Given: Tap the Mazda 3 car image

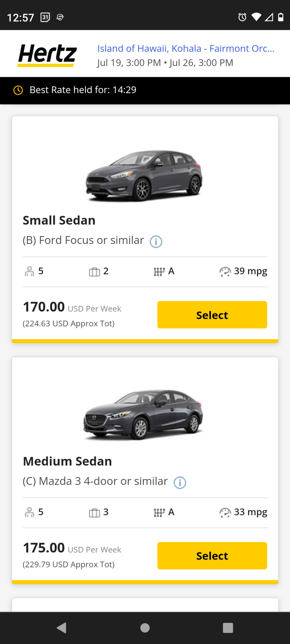Looking at the screenshot, I should click(143, 415).
